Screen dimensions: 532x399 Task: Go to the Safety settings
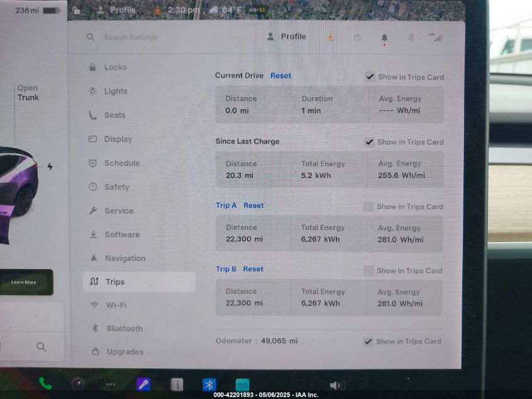[x=116, y=187]
